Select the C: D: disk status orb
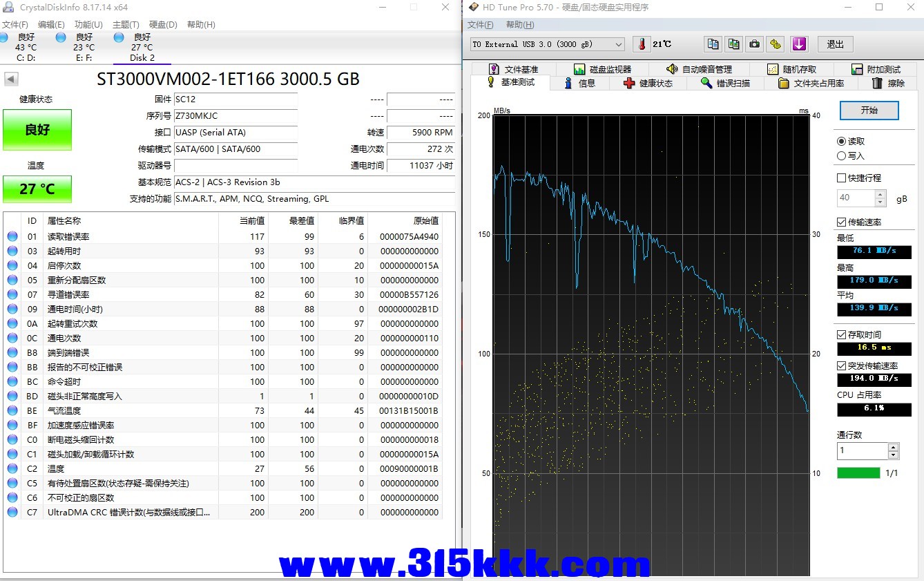 point(5,37)
